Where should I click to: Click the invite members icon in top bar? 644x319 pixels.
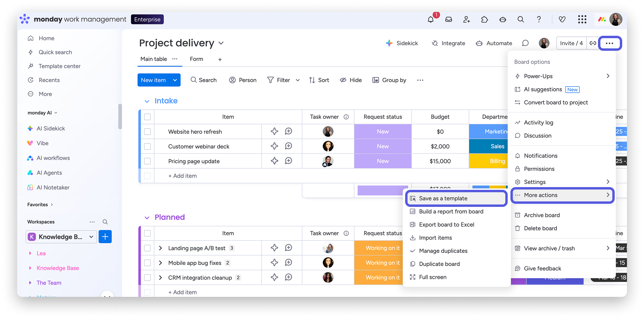point(466,19)
